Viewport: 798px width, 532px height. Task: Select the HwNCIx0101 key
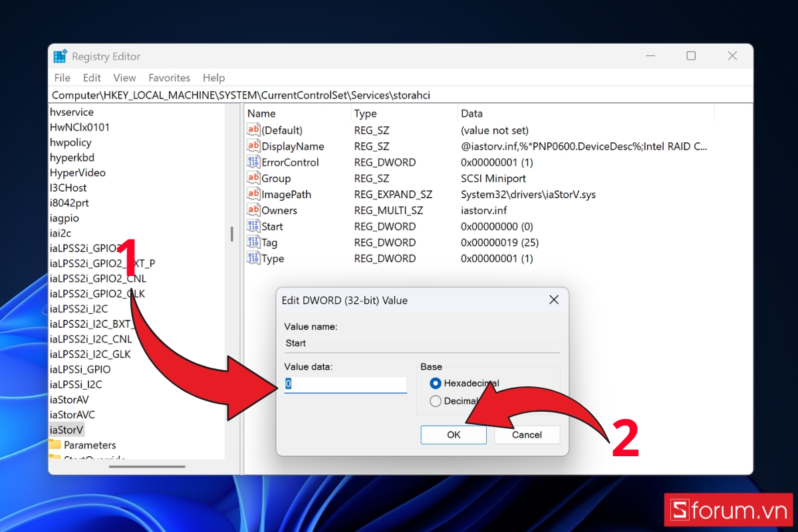coord(80,127)
